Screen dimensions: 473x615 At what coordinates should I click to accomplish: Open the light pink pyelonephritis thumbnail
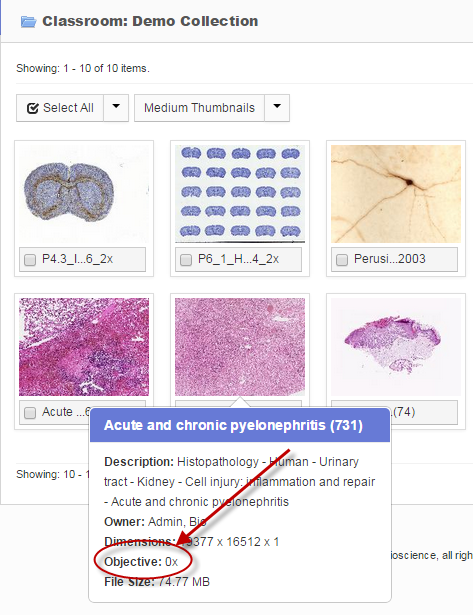coord(240,347)
